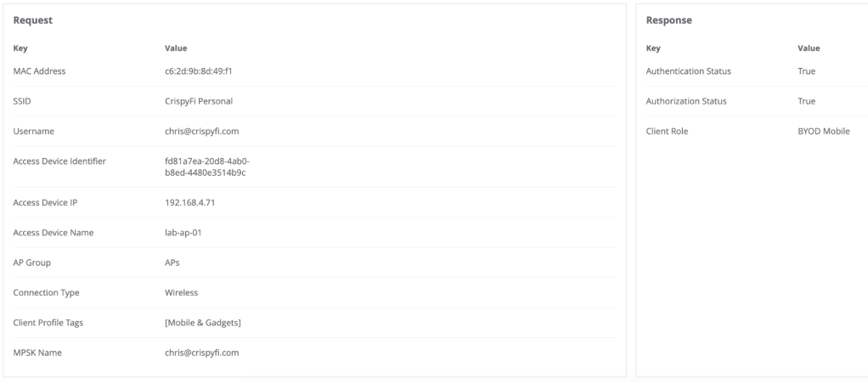
Task: Click the Client Profile Tags key label
Action: (48, 323)
